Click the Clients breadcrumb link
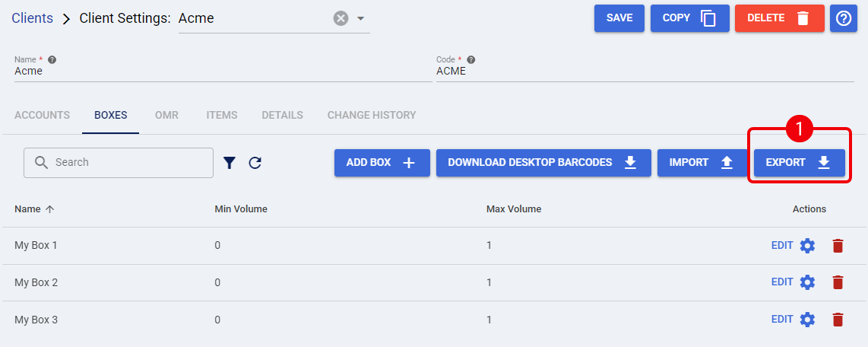The image size is (868, 347). point(33,18)
